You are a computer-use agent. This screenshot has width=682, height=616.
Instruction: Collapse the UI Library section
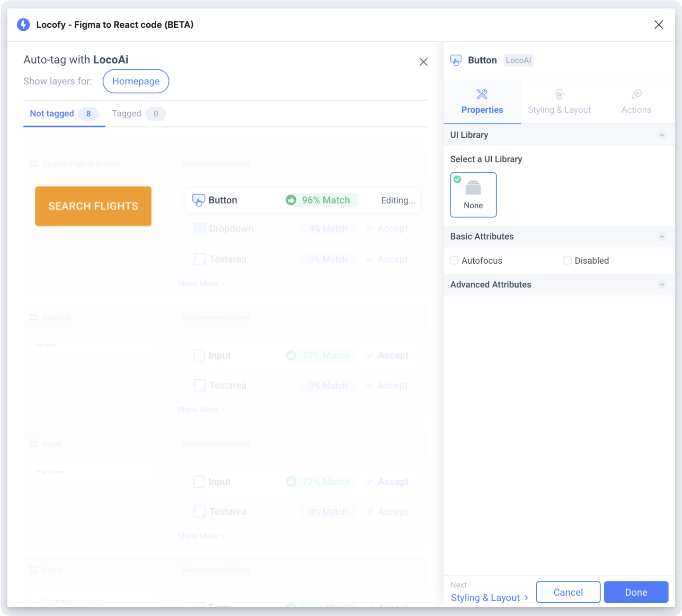pos(662,135)
